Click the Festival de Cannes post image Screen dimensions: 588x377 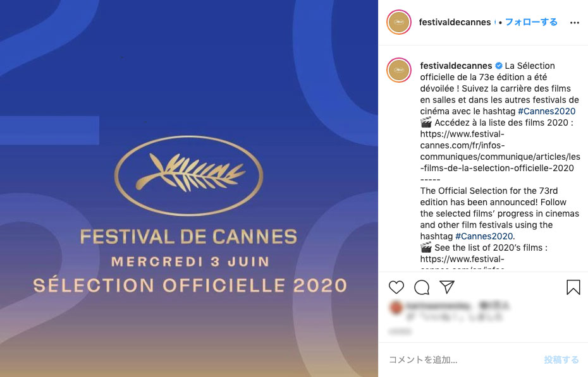pyautogui.click(x=189, y=188)
